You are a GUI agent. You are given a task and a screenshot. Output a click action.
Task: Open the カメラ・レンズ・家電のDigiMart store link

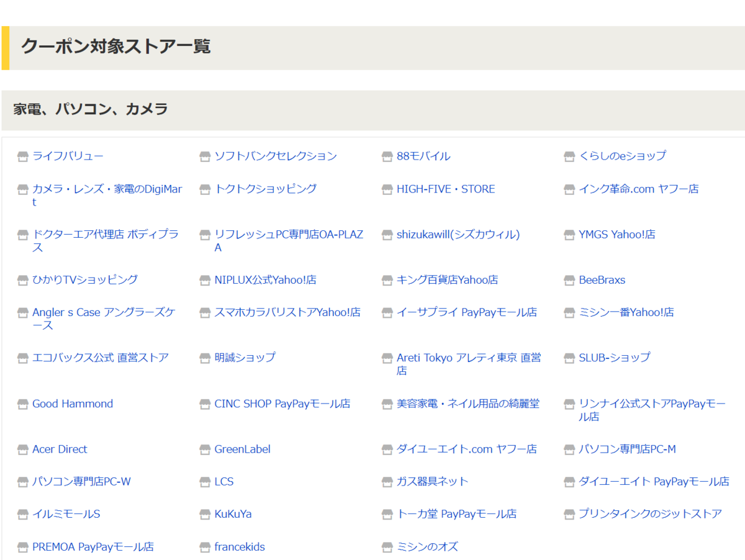click(107, 196)
